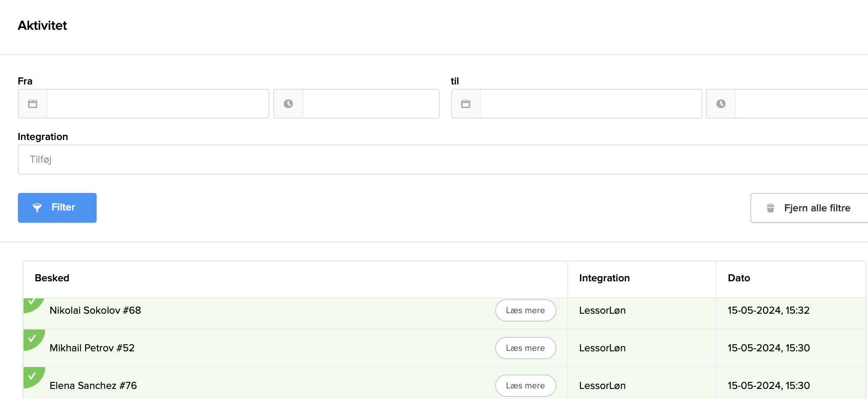This screenshot has width=868, height=399.
Task: Clear filters via Fjern alle filtre
Action: (809, 208)
